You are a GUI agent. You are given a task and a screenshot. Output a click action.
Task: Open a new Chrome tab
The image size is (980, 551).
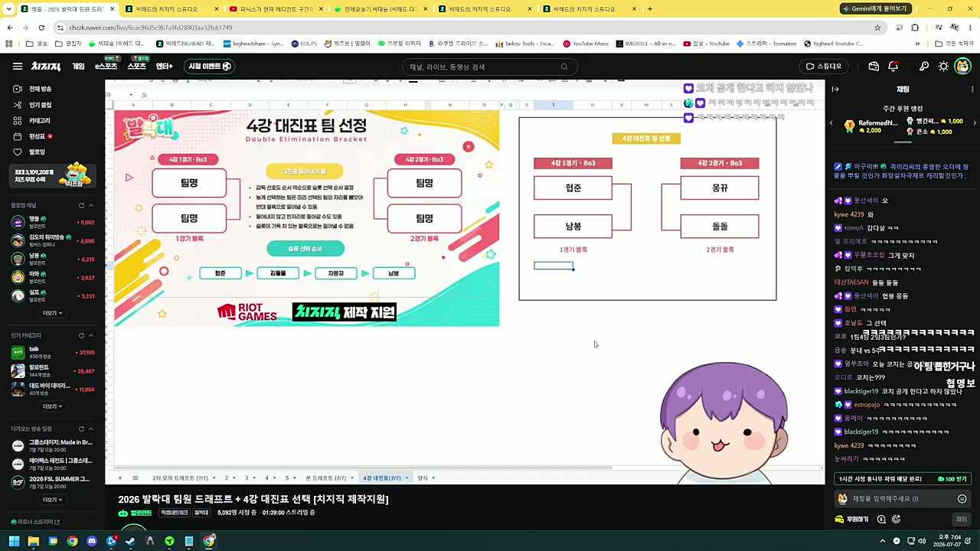(650, 8)
